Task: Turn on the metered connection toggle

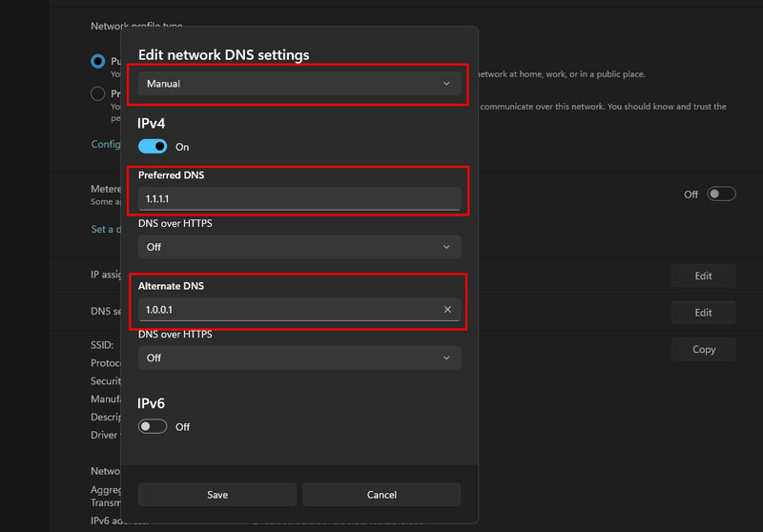Action: pyautogui.click(x=721, y=194)
